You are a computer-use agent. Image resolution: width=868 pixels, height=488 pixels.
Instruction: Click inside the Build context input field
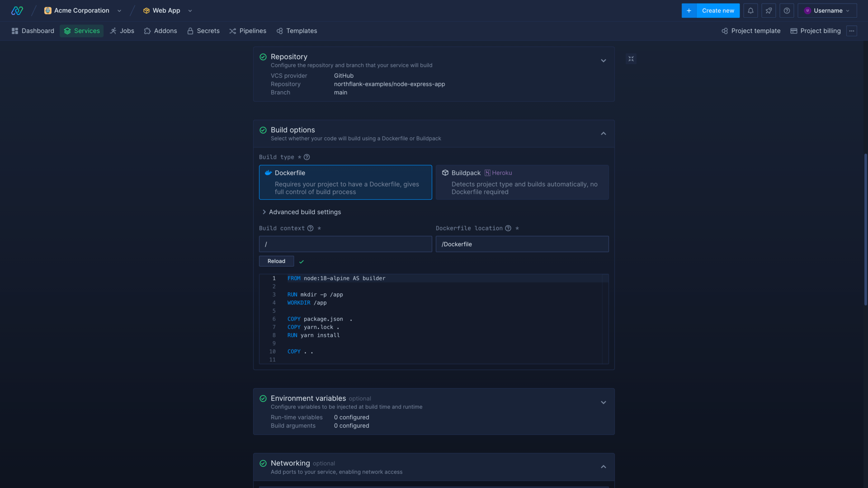[x=345, y=244]
